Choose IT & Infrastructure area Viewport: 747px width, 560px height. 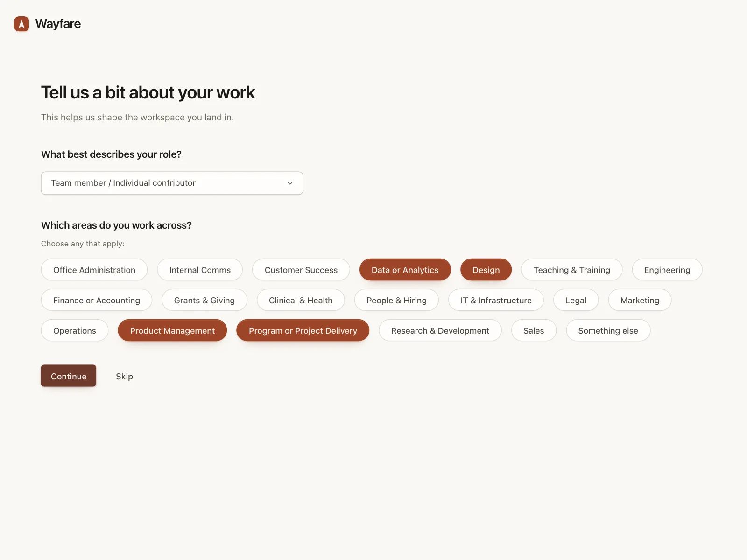[496, 300]
